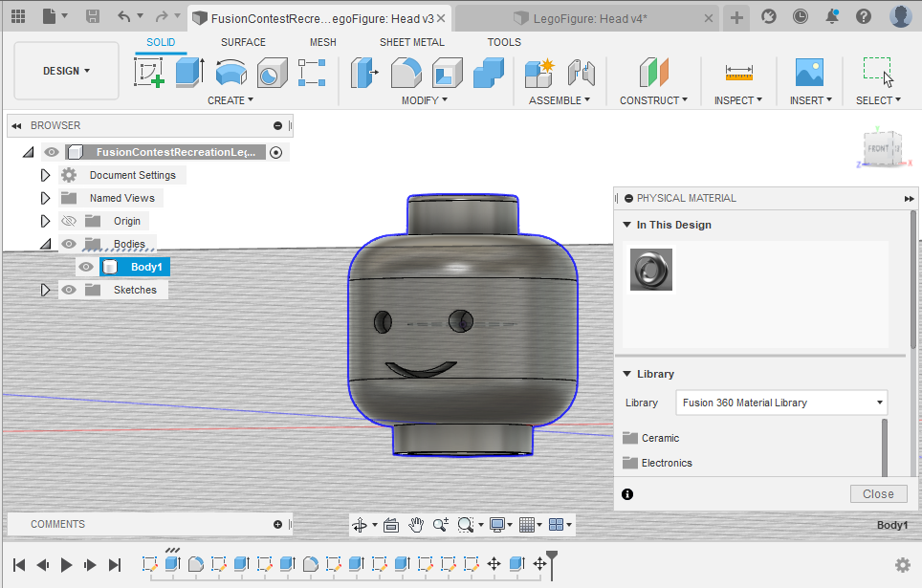
Task: Select the Press Pull tool
Action: pos(364,73)
